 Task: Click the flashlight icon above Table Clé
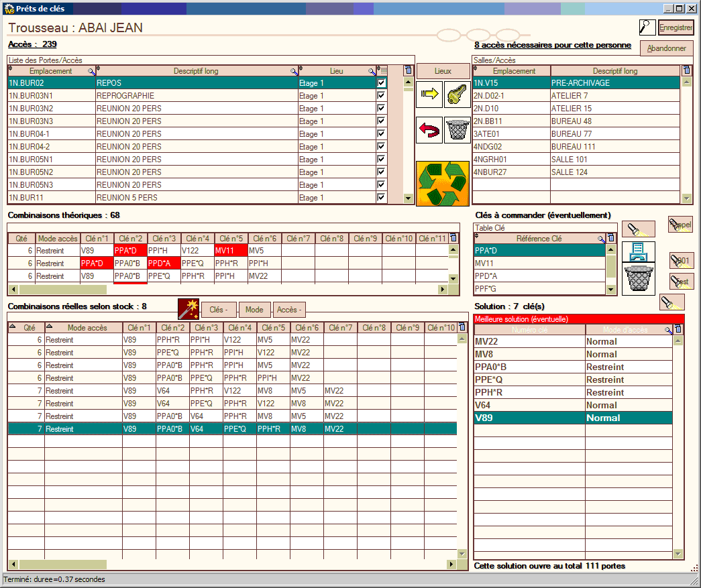[639, 229]
